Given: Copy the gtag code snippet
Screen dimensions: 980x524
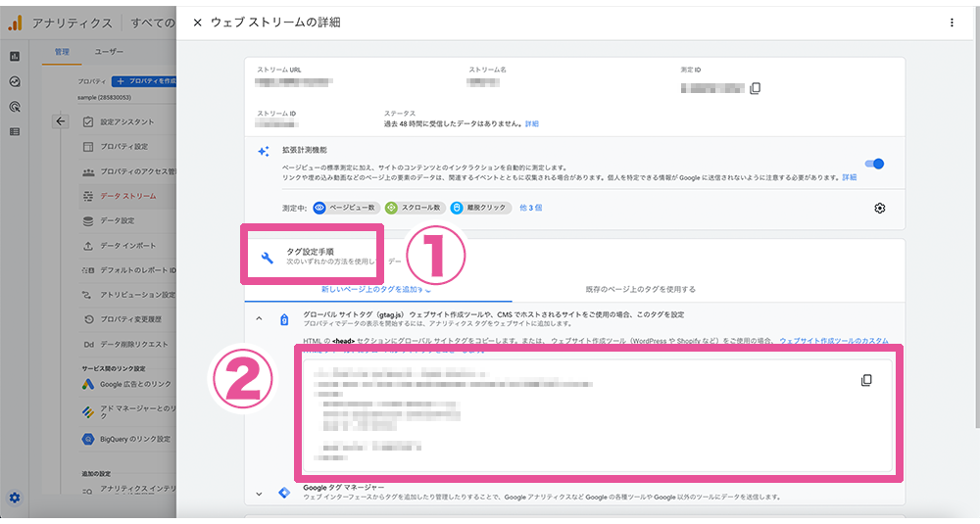Looking at the screenshot, I should (x=866, y=380).
